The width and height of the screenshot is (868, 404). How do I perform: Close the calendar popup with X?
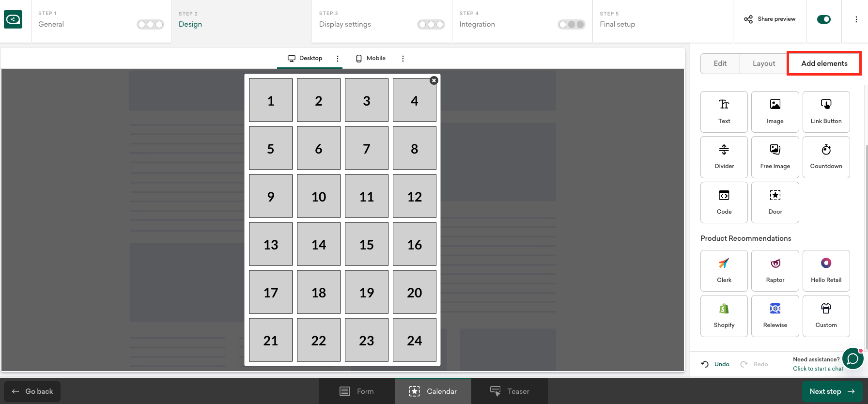coord(434,80)
